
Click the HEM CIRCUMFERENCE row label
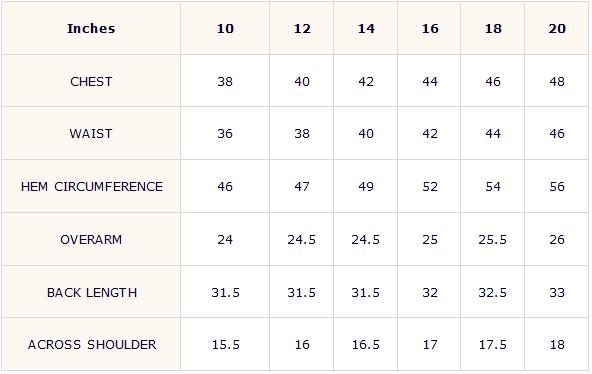tap(92, 186)
